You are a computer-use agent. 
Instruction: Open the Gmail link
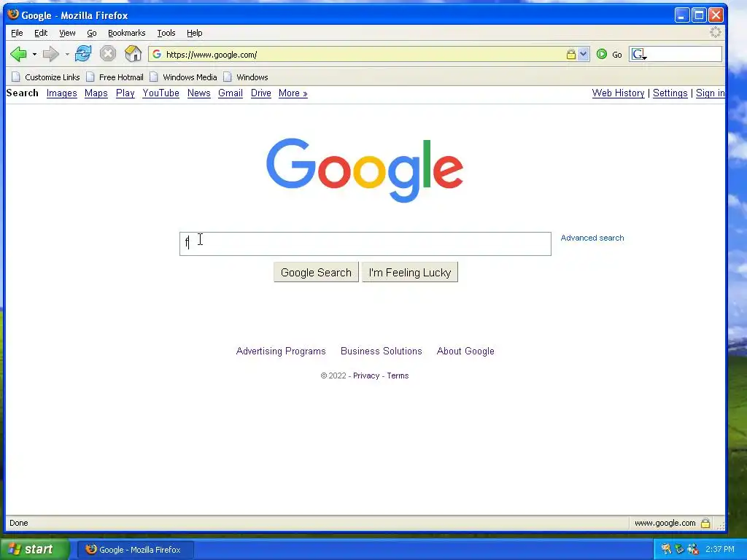pyautogui.click(x=230, y=93)
